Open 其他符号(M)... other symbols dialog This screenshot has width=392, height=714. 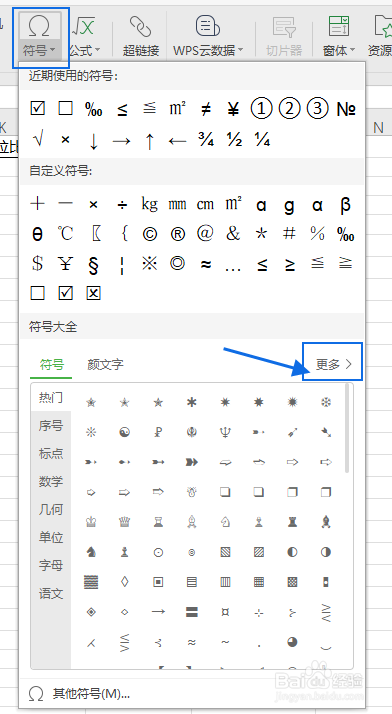click(x=79, y=694)
